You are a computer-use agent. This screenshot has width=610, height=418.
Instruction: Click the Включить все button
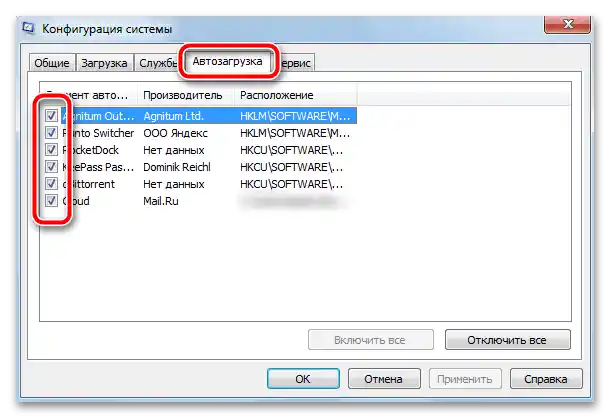pos(370,340)
